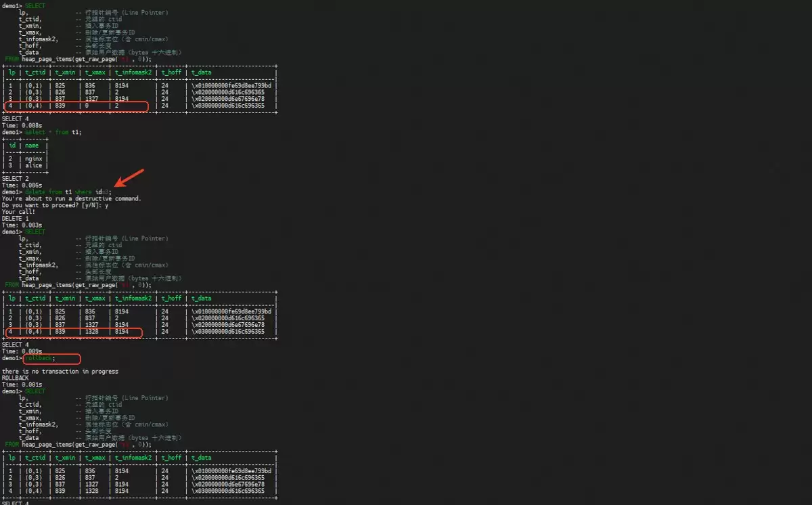The width and height of the screenshot is (812, 505).
Task: Click the 'Time: 0.008s' line
Action: pos(22,125)
